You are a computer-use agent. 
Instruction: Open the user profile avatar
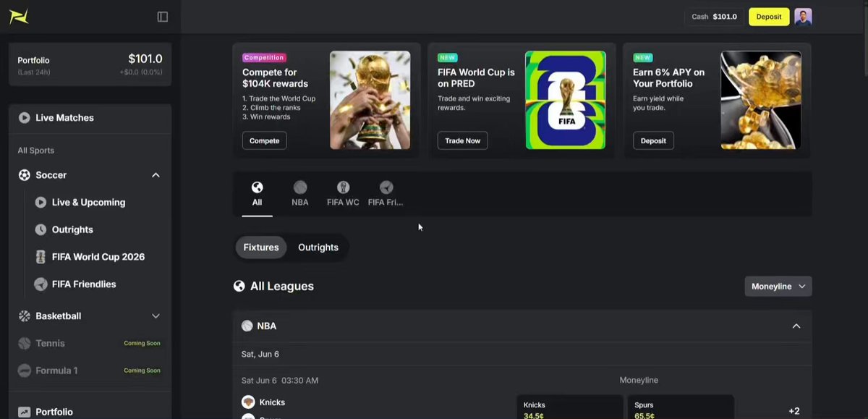tap(803, 17)
